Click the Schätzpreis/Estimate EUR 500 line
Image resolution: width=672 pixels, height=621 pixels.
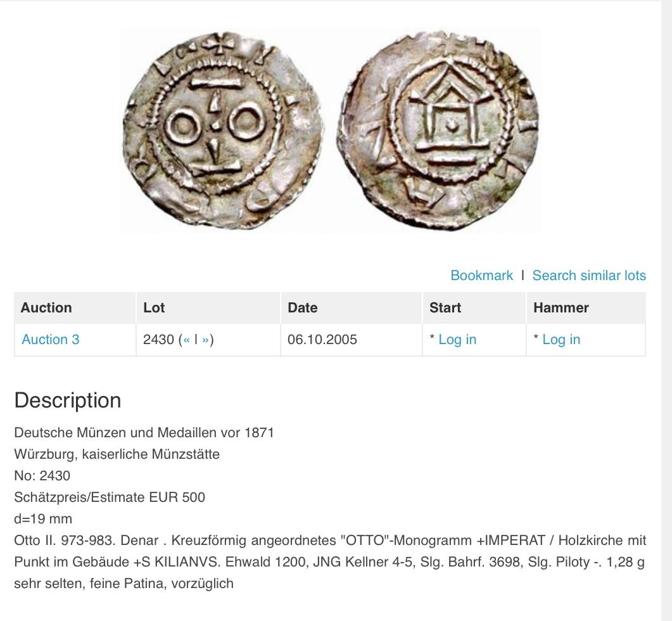tap(110, 497)
